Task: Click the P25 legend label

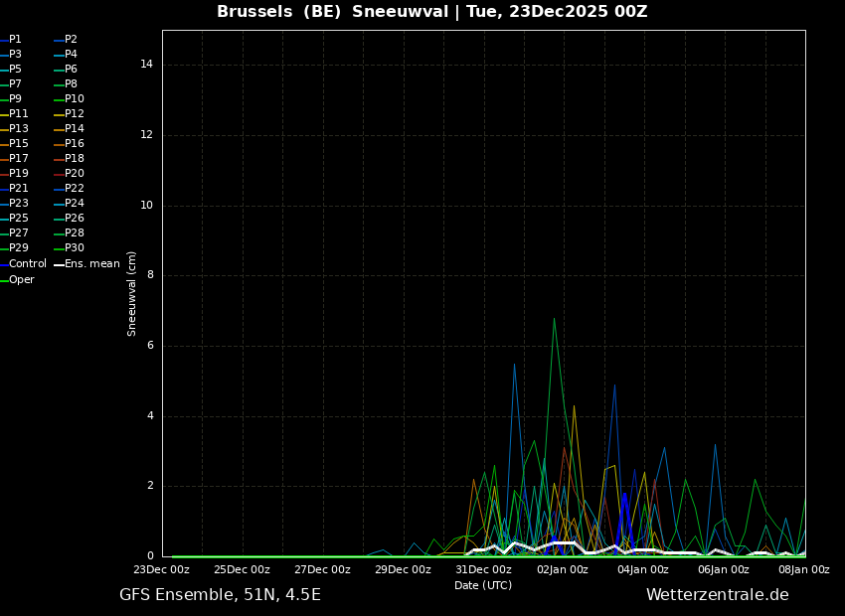Action: [x=18, y=218]
